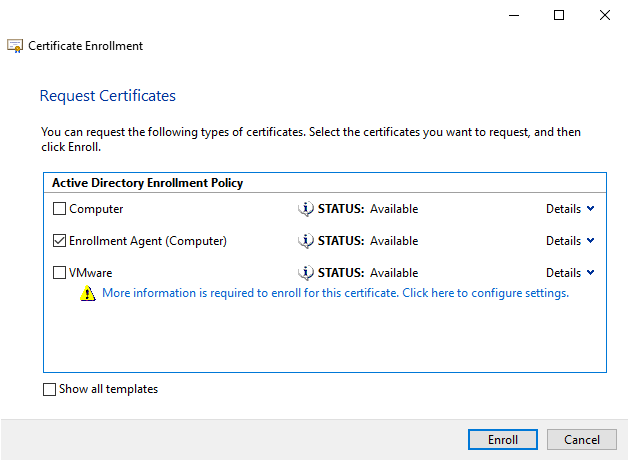Maximize the Certificate Enrollment window

(x=559, y=15)
